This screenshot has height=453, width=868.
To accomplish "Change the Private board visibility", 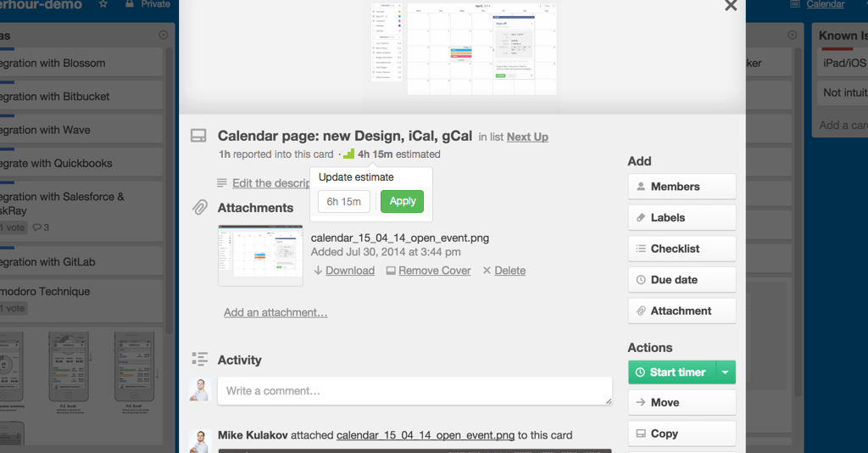I will [147, 4].
